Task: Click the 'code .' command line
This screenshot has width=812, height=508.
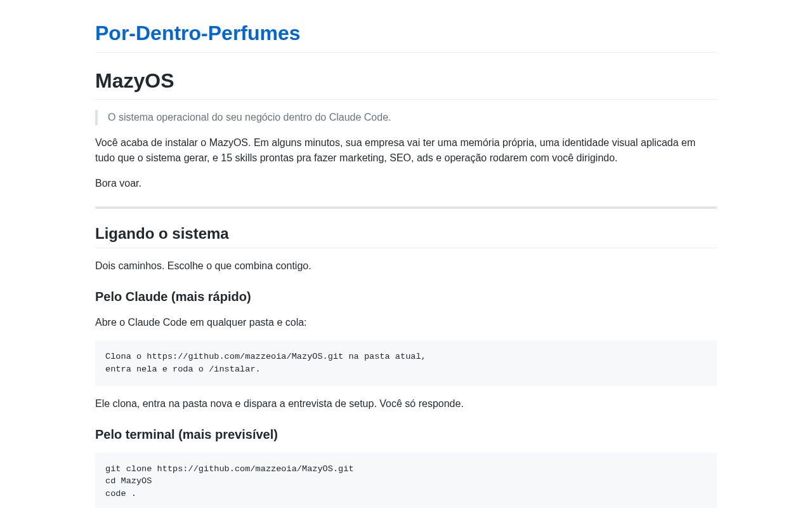Action: click(121, 494)
